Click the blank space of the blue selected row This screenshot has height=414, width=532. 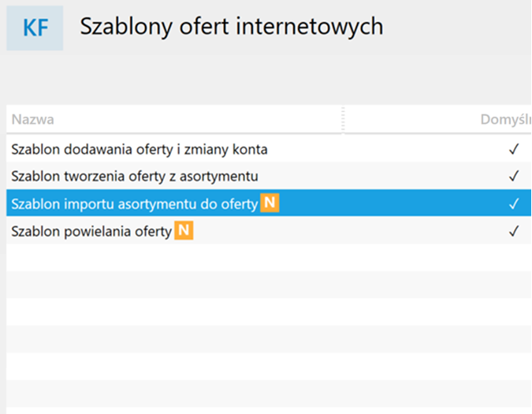pos(393,203)
